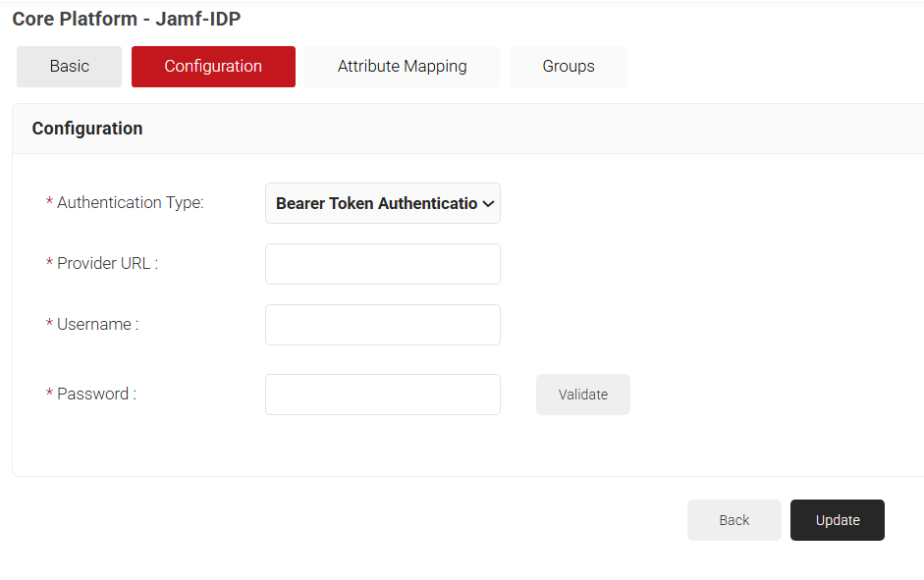Viewport: 924px width, 580px height.
Task: Focus the Provider URL input field
Action: pos(382,264)
